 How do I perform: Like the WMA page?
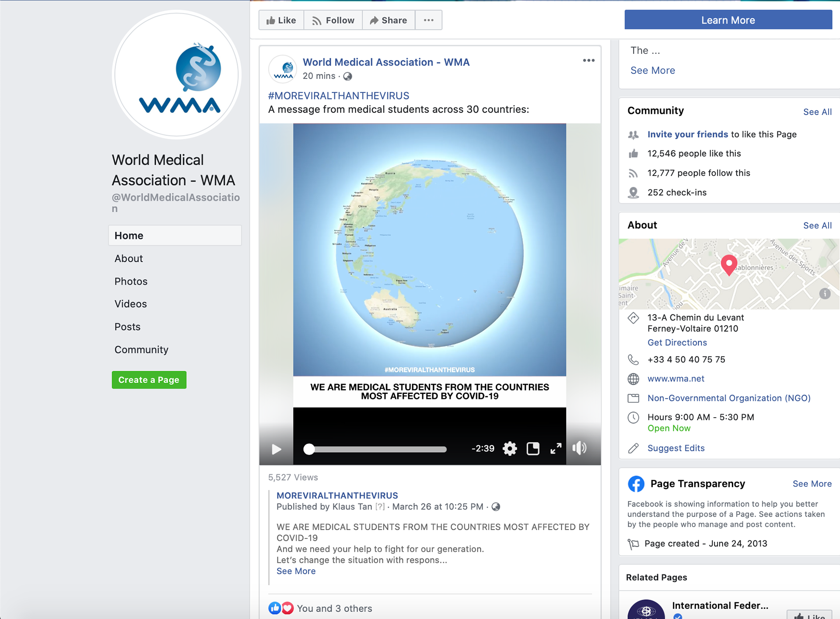click(x=281, y=20)
